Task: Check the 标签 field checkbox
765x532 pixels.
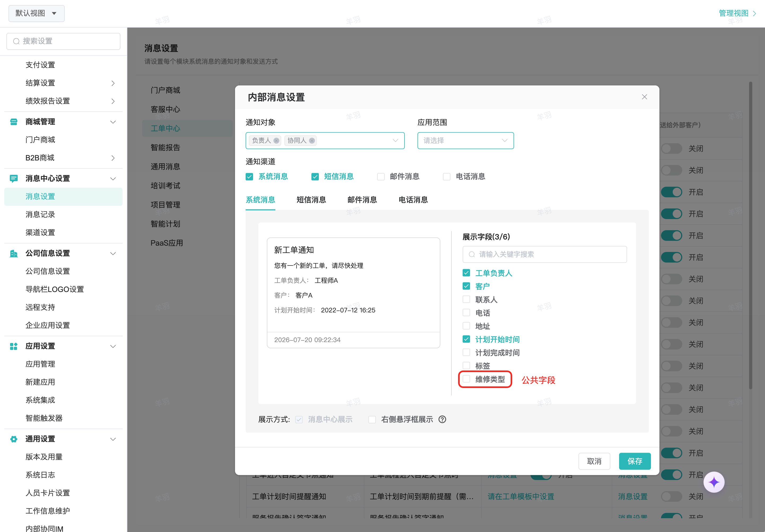Action: (466, 365)
